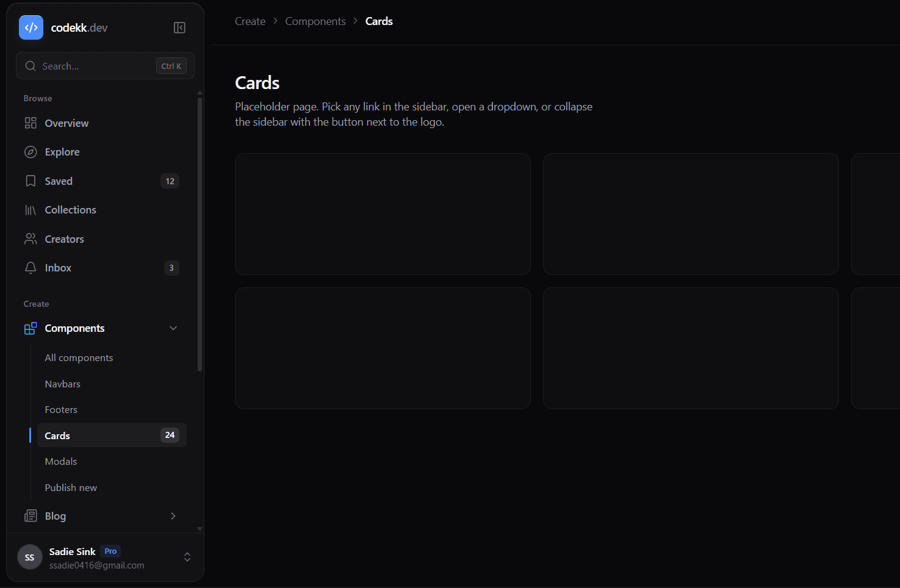The width and height of the screenshot is (900, 588).
Task: Click the Blog newspaper icon
Action: (31, 516)
